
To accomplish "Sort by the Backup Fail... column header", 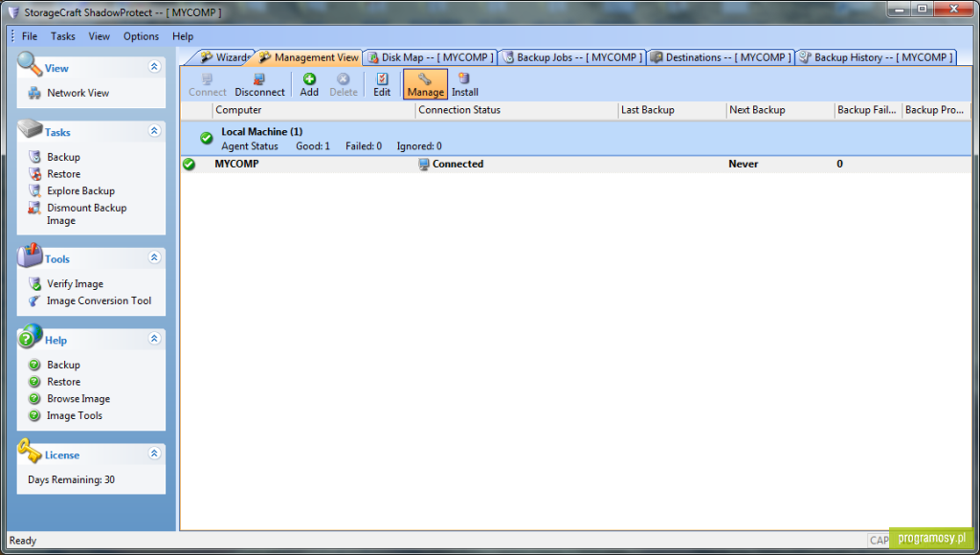I will point(868,110).
